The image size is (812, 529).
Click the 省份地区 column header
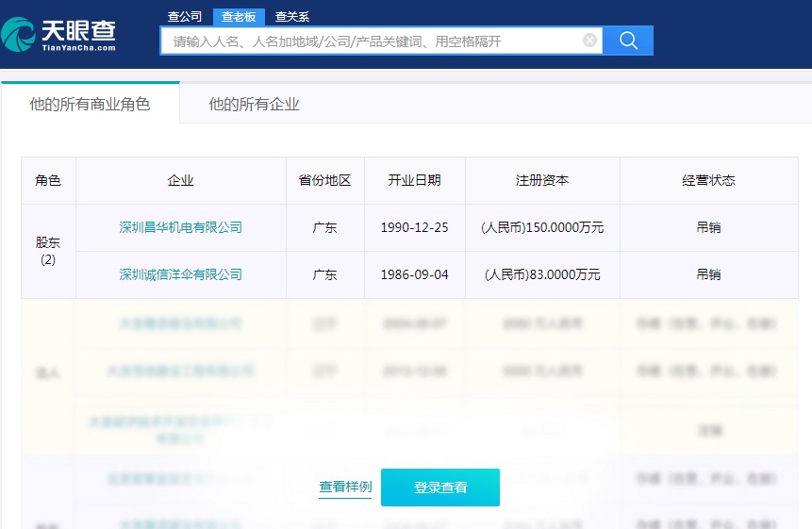point(325,180)
